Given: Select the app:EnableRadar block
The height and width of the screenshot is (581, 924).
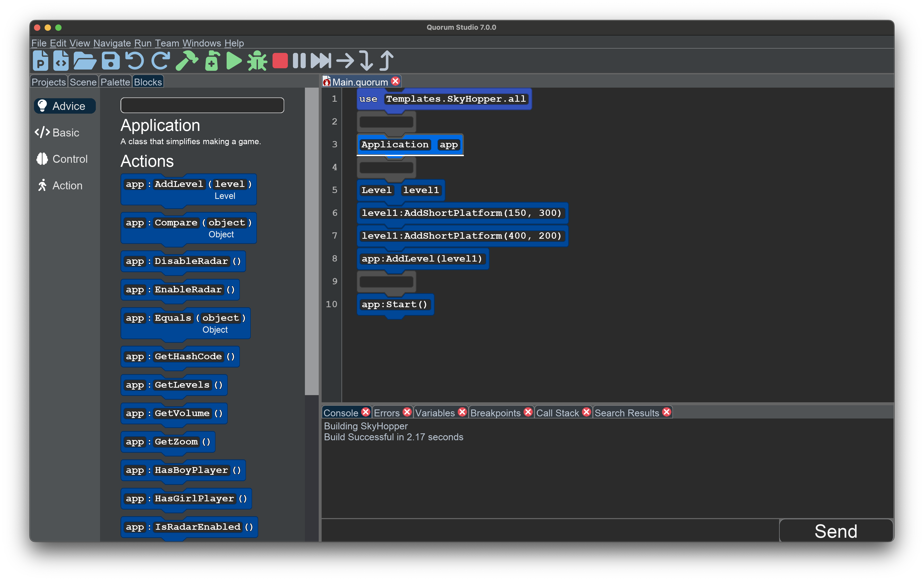Looking at the screenshot, I should (x=180, y=290).
